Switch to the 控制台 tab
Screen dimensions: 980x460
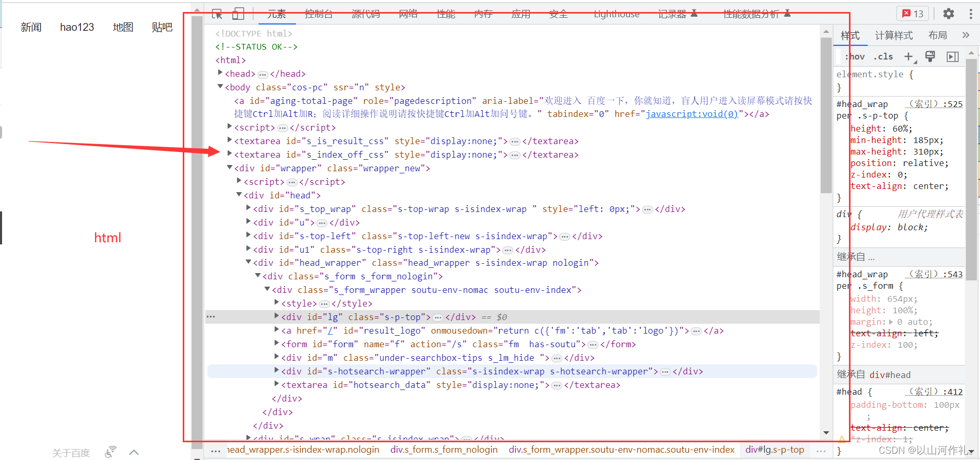pyautogui.click(x=318, y=14)
